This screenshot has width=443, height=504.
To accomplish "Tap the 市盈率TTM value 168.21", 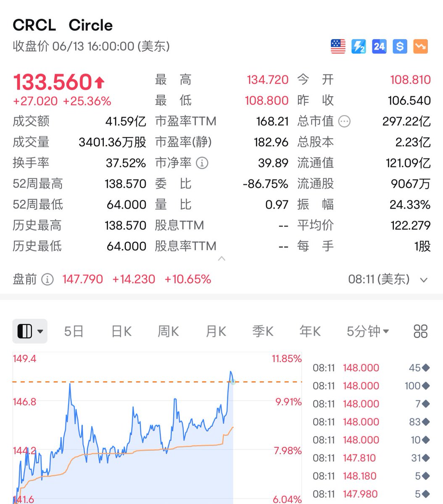I will coord(272,121).
